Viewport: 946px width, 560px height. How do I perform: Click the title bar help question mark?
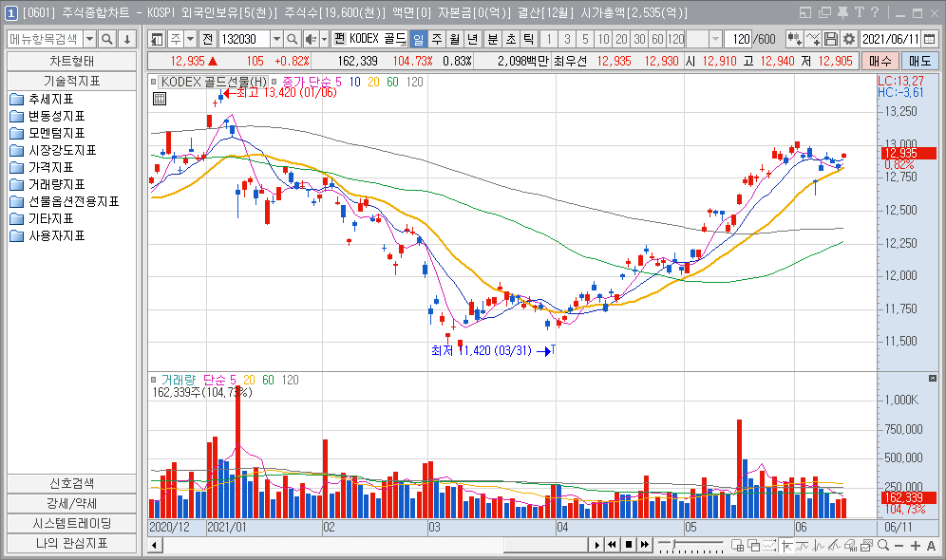(874, 12)
